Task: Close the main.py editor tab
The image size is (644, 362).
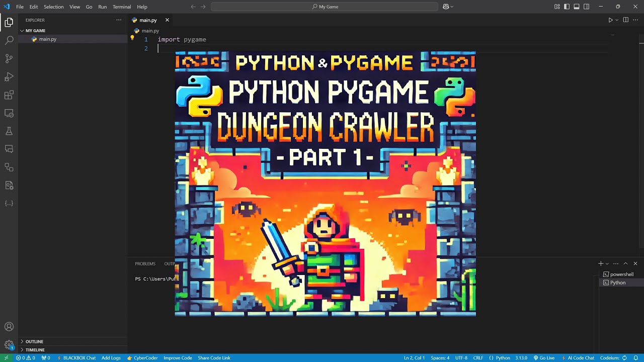Action: pos(167,20)
